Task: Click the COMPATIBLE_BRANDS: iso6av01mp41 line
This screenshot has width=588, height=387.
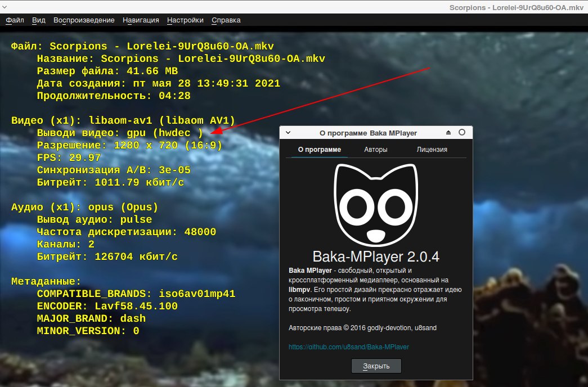Action: [x=136, y=294]
